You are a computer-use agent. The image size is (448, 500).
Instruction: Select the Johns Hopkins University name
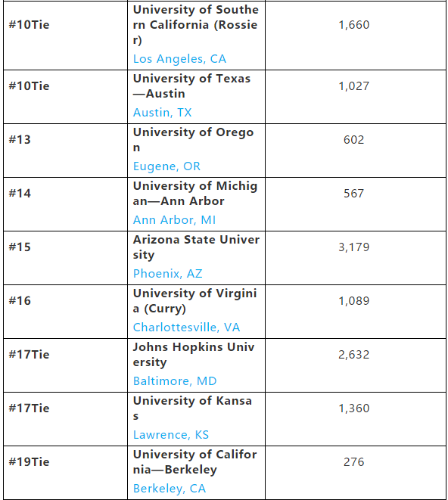[194, 355]
